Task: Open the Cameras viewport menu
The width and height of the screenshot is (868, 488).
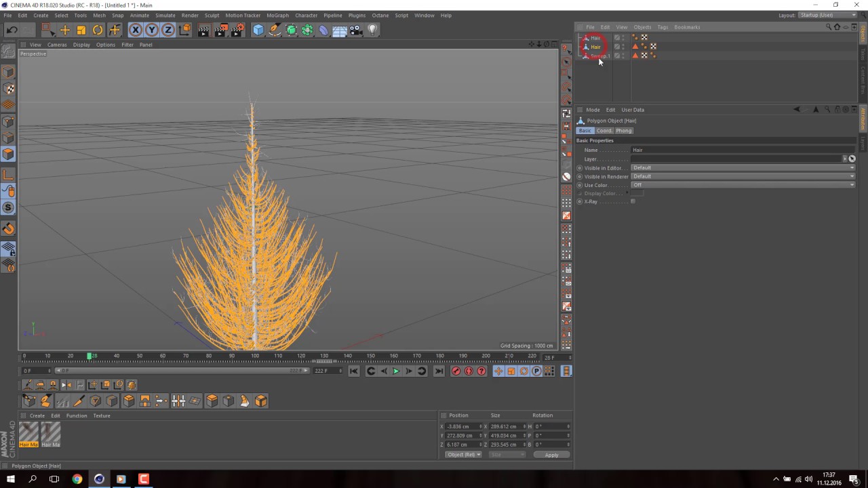Action: click(x=57, y=45)
